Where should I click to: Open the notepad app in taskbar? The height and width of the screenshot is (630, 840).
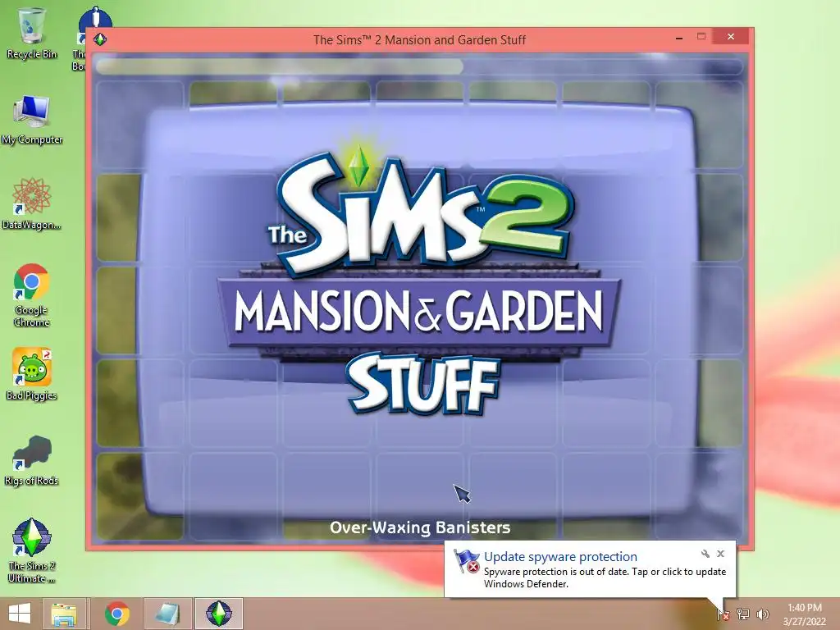pyautogui.click(x=167, y=614)
